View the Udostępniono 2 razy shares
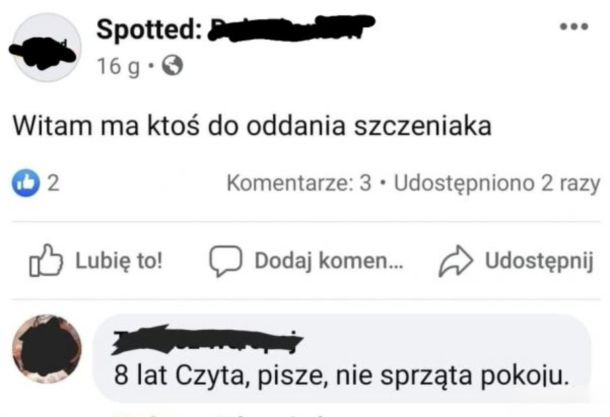610x417 pixels. [496, 184]
